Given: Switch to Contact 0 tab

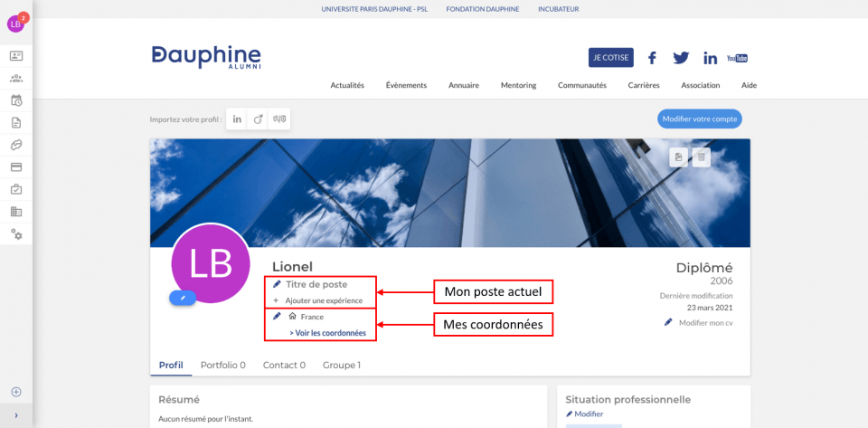Looking at the screenshot, I should [284, 365].
